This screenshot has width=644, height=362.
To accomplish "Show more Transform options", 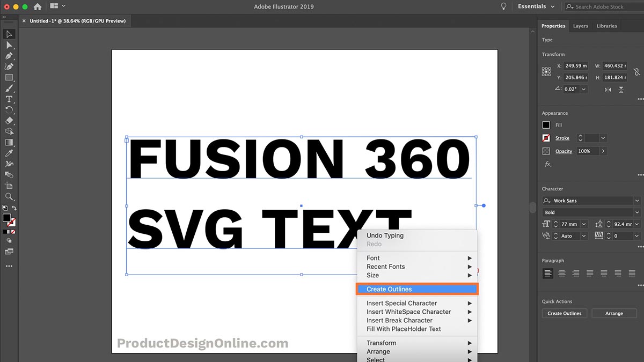I will click(640, 99).
